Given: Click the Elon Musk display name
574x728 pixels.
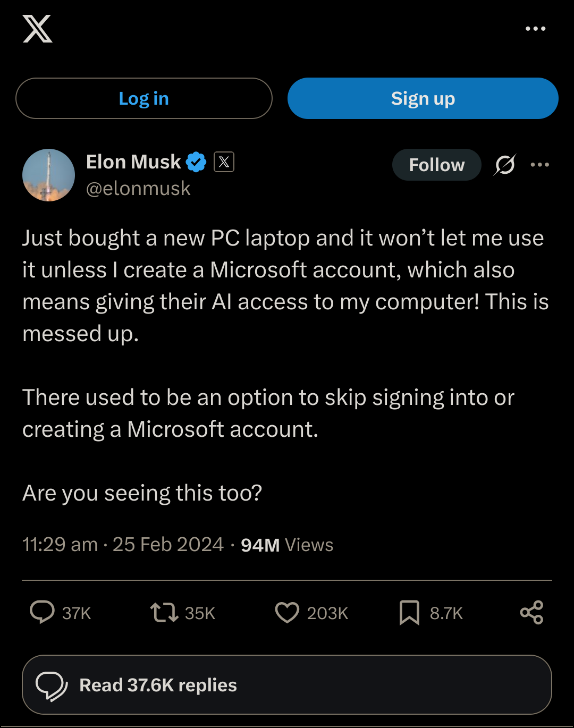Looking at the screenshot, I should 133,162.
